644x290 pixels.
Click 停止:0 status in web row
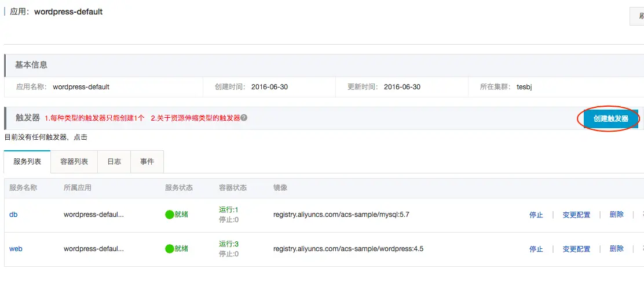(229, 254)
